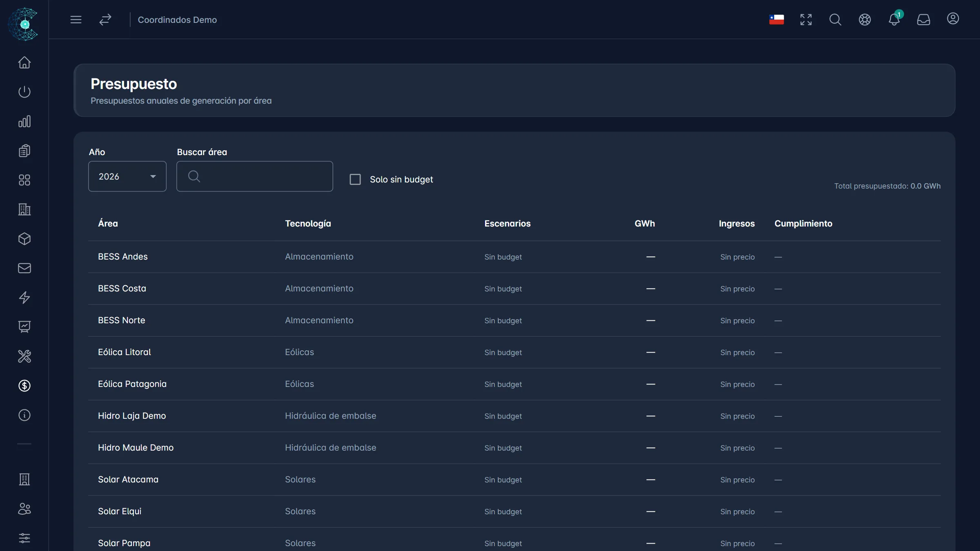This screenshot has width=980, height=551.
Task: Click the Ingresos column header
Action: coord(737,224)
